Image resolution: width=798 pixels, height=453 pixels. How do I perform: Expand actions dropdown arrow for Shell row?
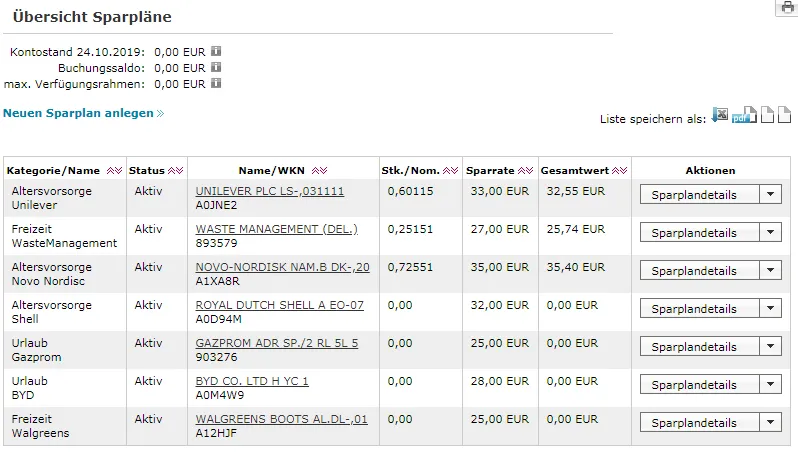771,308
